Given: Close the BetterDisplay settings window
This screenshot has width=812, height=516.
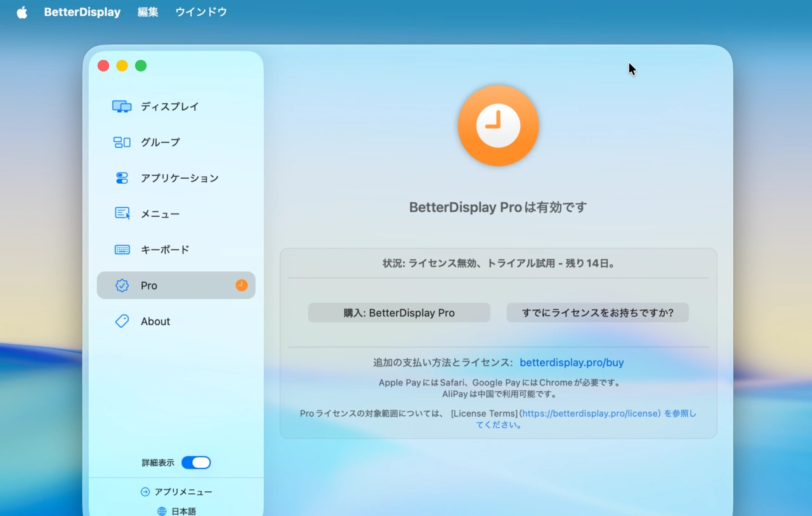Looking at the screenshot, I should coord(103,66).
